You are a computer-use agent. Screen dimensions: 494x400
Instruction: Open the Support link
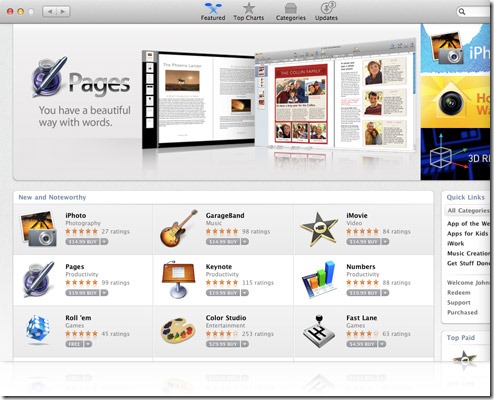(x=459, y=303)
